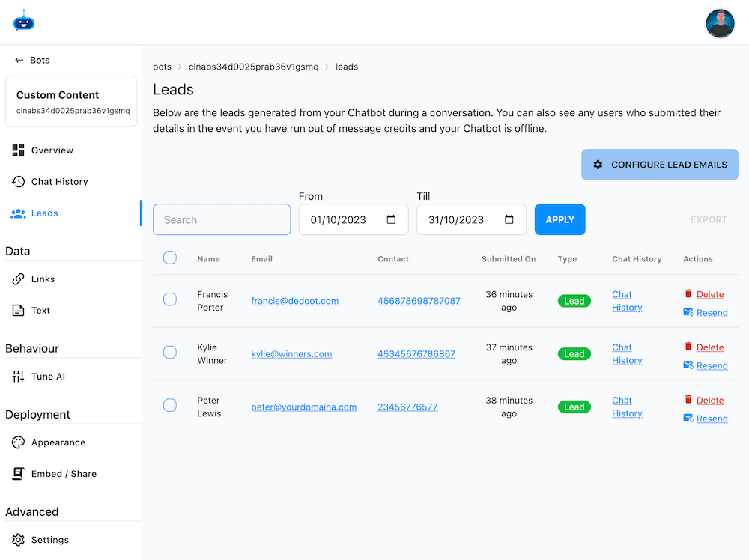Screen dimensions: 749x560
Task: Open the Till date picker
Action: pos(509,219)
